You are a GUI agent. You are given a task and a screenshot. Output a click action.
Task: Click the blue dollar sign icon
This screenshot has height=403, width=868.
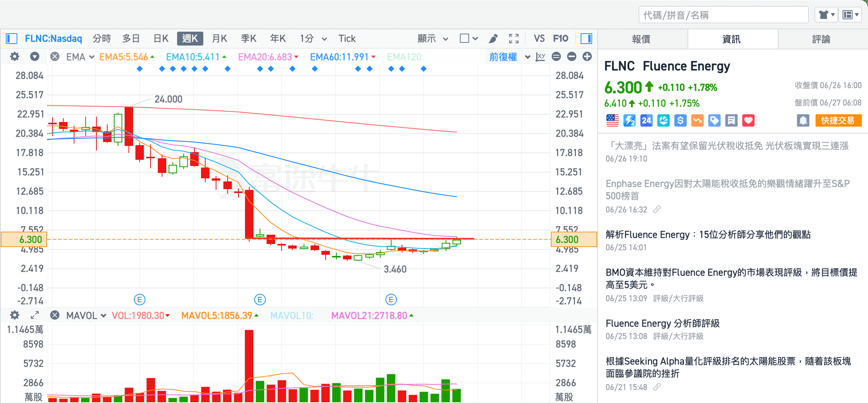(681, 120)
